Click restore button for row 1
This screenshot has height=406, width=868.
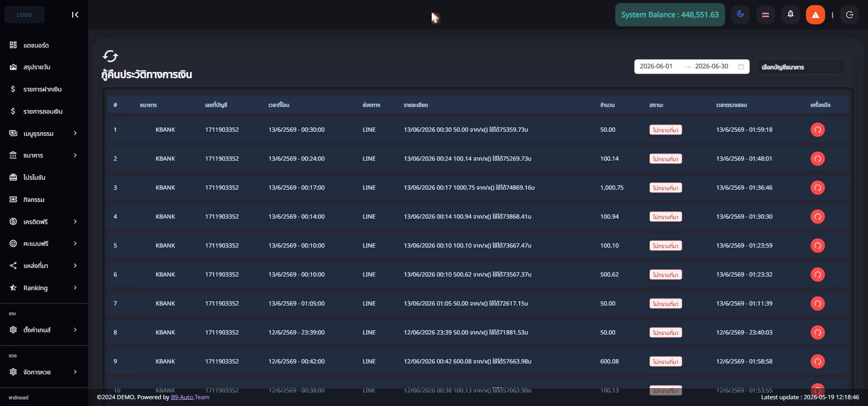[817, 130]
